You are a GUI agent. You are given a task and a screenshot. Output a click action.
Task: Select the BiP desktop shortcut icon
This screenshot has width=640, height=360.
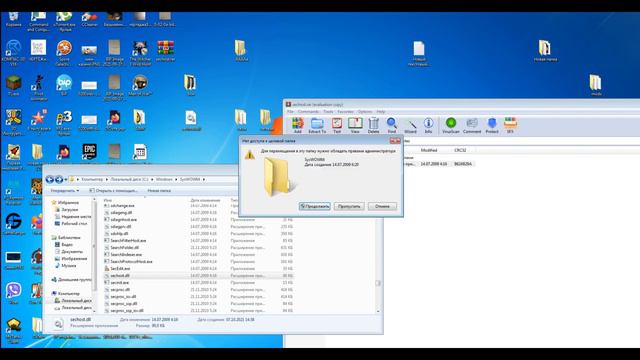click(64, 85)
